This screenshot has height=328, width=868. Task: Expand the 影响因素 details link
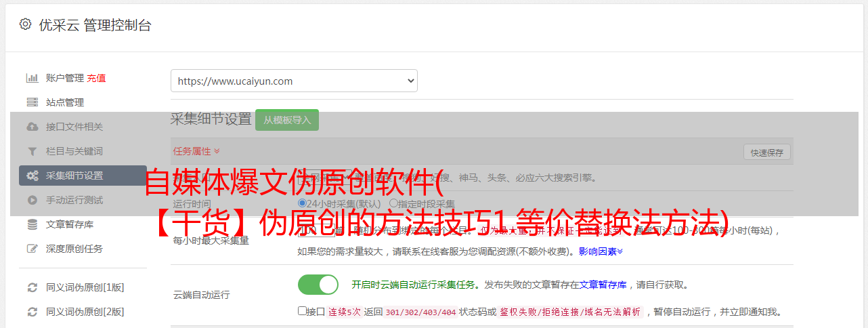tap(601, 251)
